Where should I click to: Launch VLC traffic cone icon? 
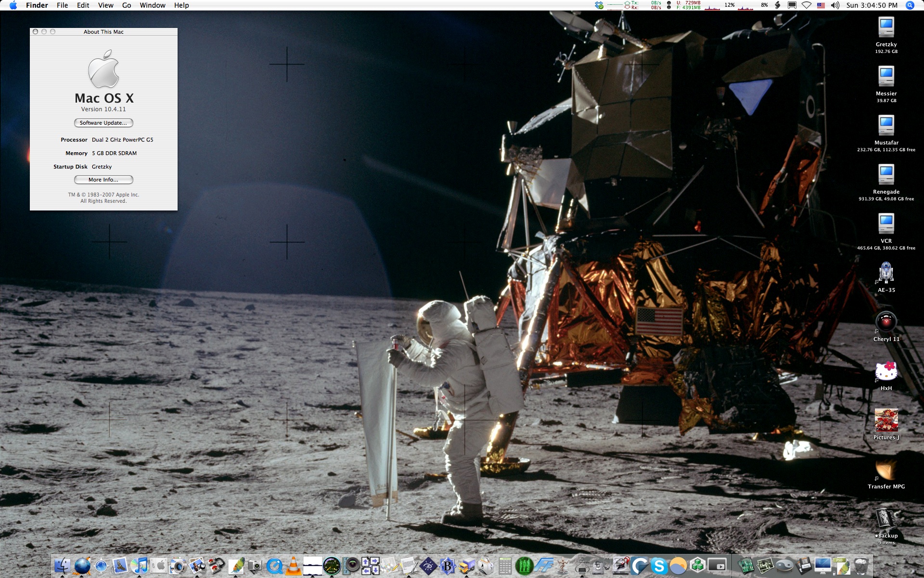[293, 565]
